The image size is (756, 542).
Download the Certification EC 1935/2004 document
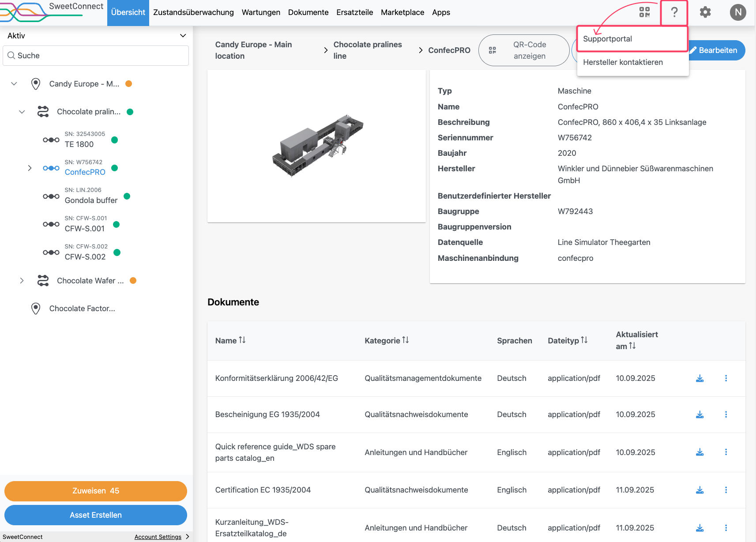click(x=700, y=490)
